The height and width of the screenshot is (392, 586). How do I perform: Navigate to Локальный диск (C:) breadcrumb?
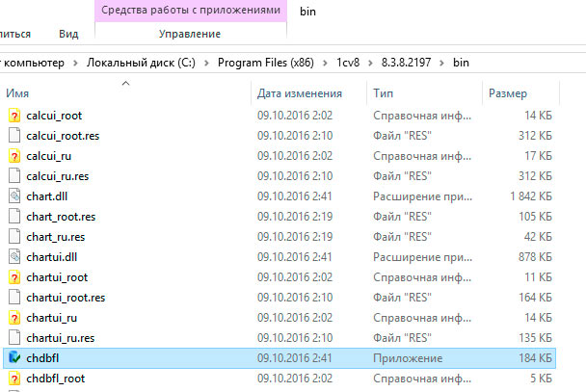coord(141,63)
